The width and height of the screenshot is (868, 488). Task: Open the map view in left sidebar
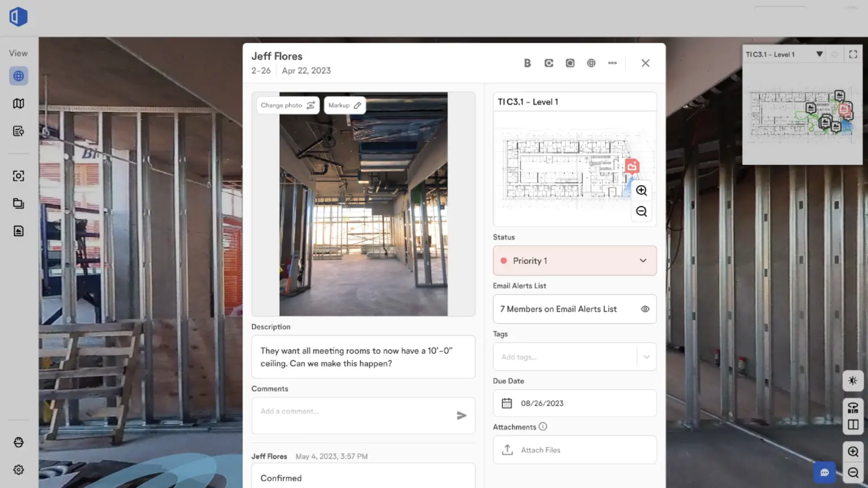point(19,103)
